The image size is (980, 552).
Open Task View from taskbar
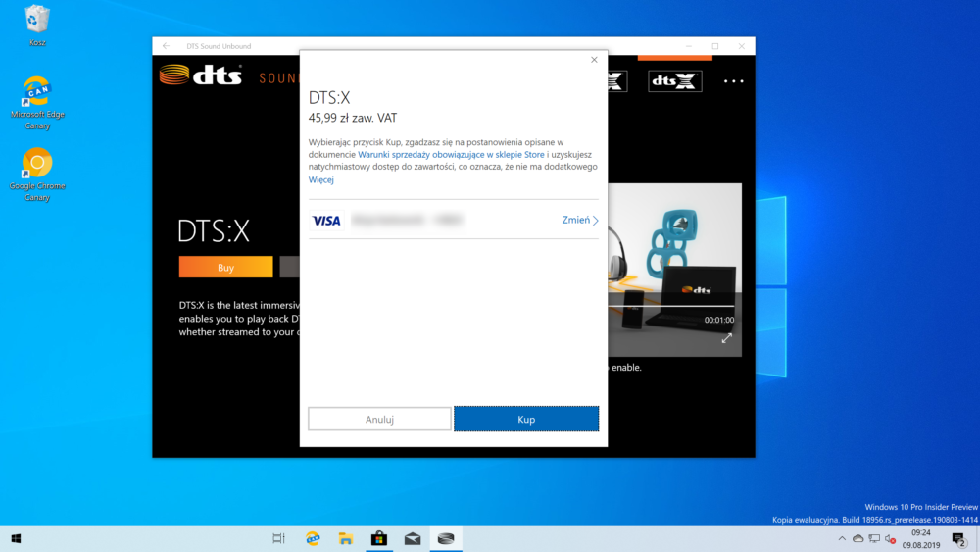[x=278, y=538]
